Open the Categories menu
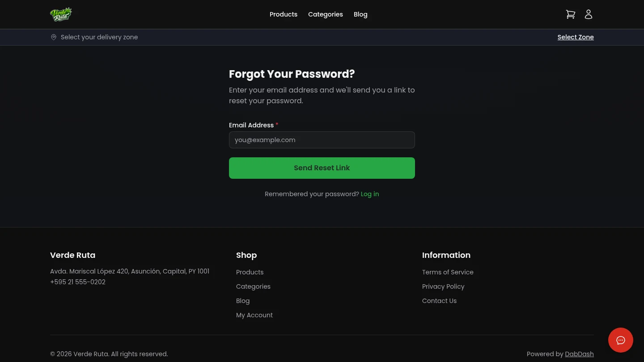The image size is (644, 362). pyautogui.click(x=326, y=14)
